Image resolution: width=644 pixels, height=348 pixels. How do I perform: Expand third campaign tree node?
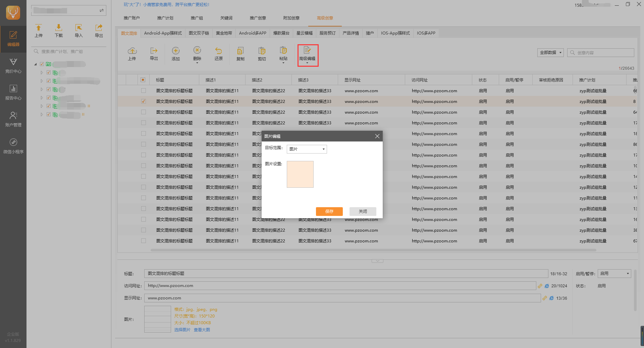pos(42,89)
